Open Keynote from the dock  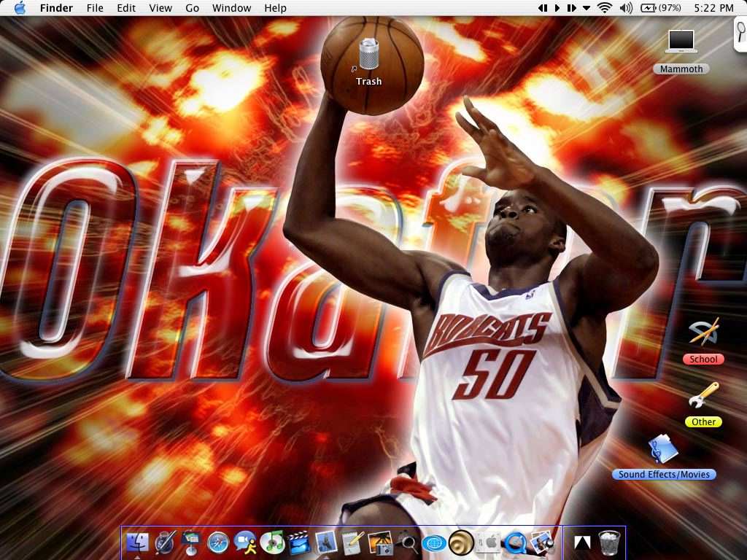(x=192, y=542)
